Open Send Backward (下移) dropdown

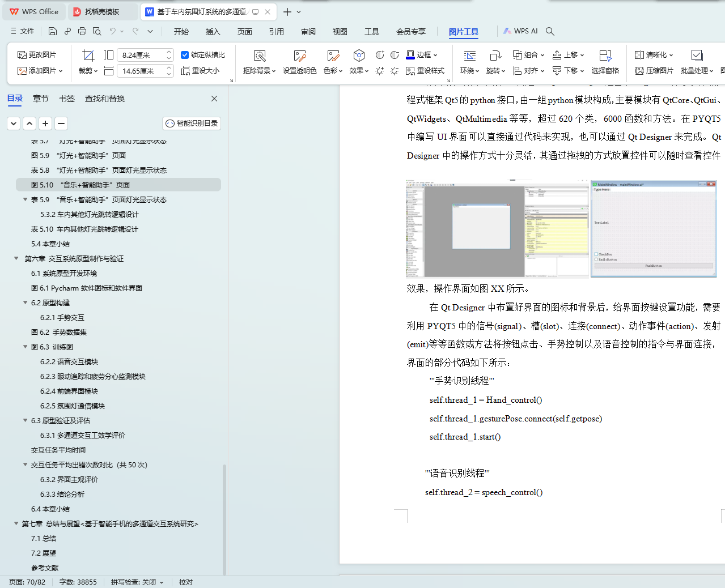pos(568,71)
